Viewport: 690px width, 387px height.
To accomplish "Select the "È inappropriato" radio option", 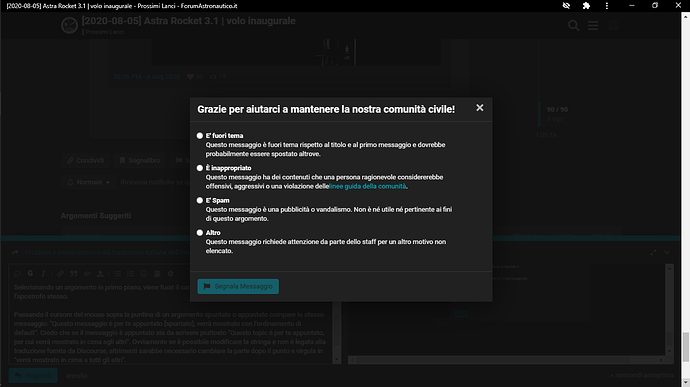I will (x=200, y=168).
